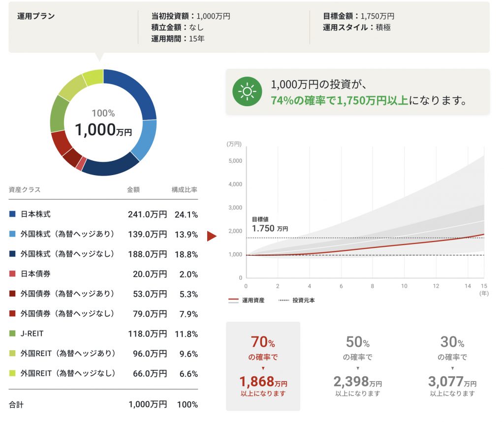
Task: Click the 目標値 1.750万円 label on chart
Action: (x=269, y=224)
